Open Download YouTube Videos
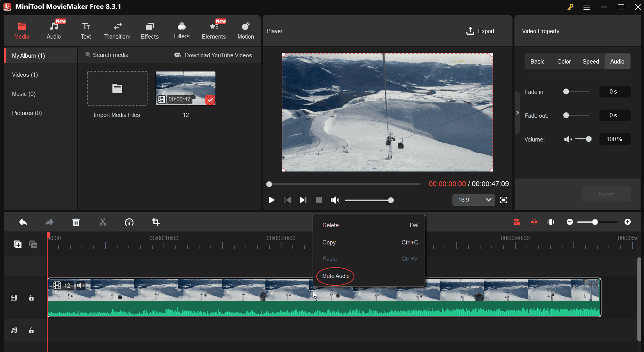Viewport: 644px width, 352px height. 218,55
